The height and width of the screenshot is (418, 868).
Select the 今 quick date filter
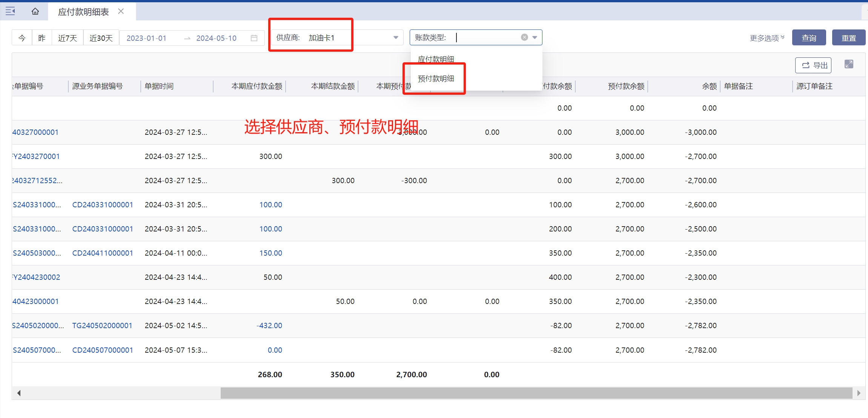(x=22, y=38)
